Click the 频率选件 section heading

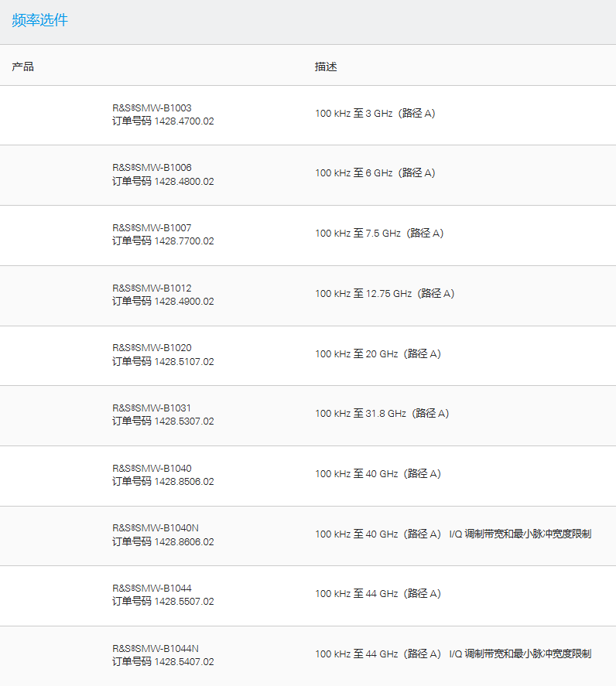tap(39, 20)
